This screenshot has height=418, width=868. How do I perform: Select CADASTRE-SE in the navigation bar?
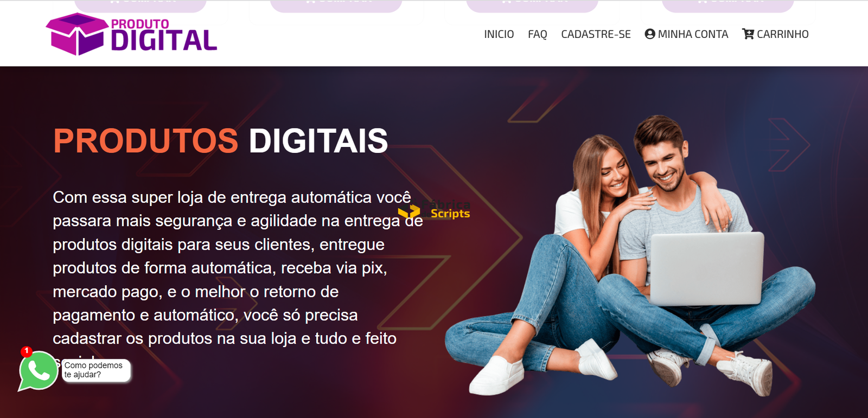tap(596, 34)
